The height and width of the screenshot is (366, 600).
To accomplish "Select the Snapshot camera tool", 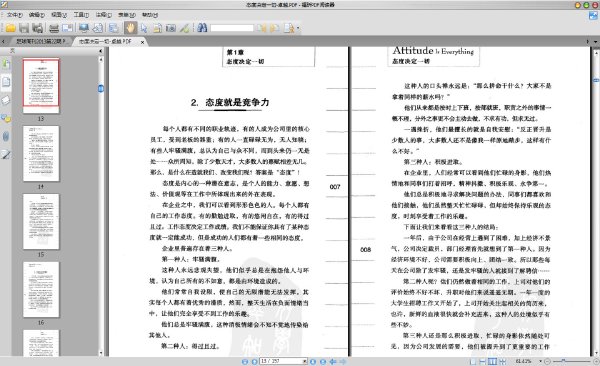I will (x=171, y=28).
